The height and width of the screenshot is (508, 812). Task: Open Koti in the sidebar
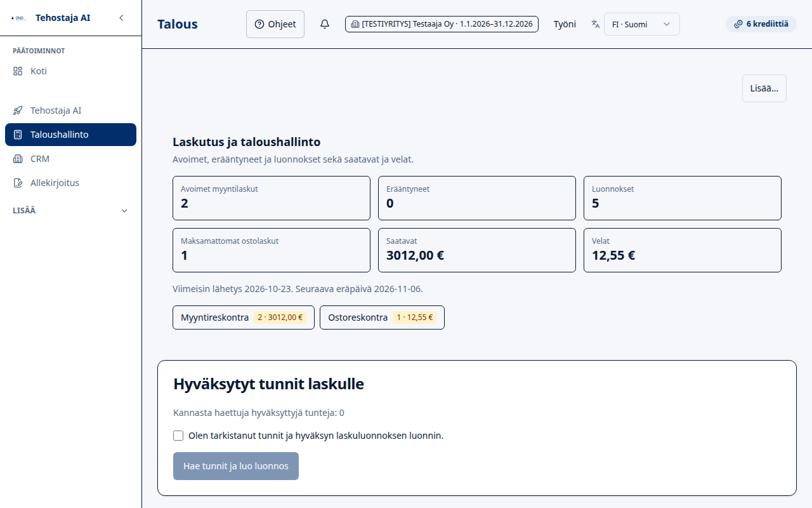(x=70, y=71)
